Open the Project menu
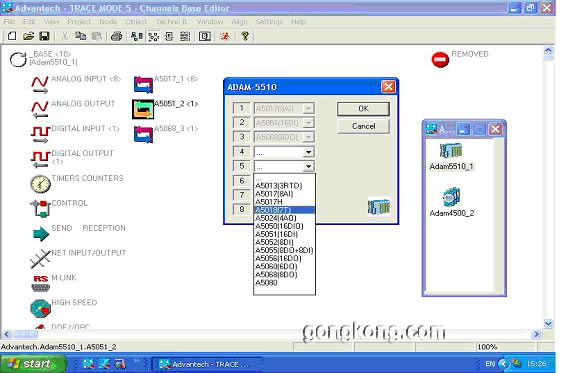Viewport: 565px width, 373px height. 79,22
